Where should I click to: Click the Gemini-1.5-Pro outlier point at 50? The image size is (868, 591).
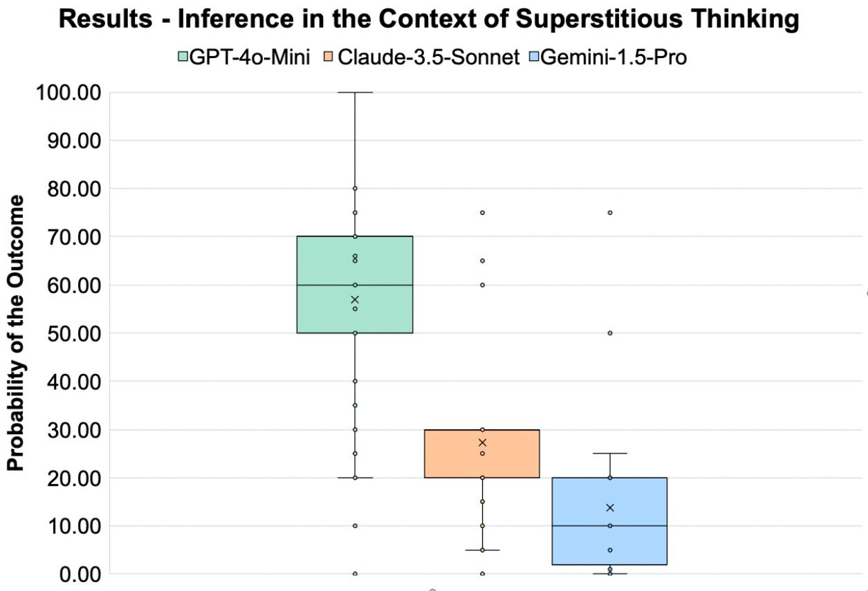pyautogui.click(x=610, y=332)
